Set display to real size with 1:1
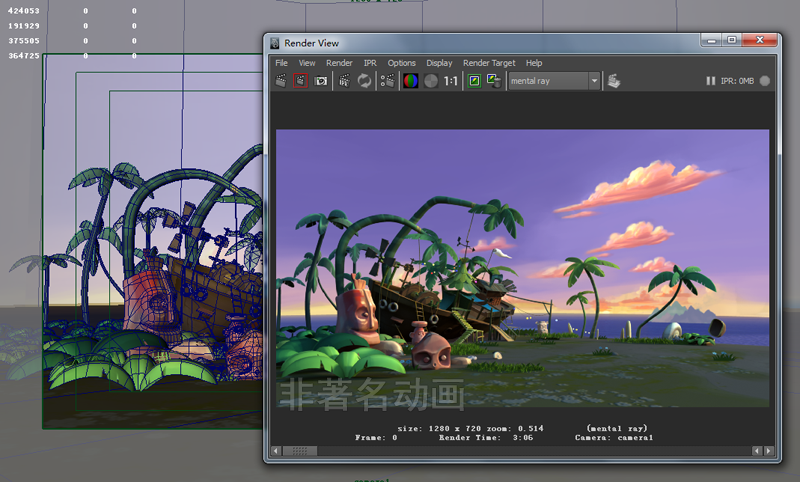This screenshot has width=800, height=482. point(451,81)
